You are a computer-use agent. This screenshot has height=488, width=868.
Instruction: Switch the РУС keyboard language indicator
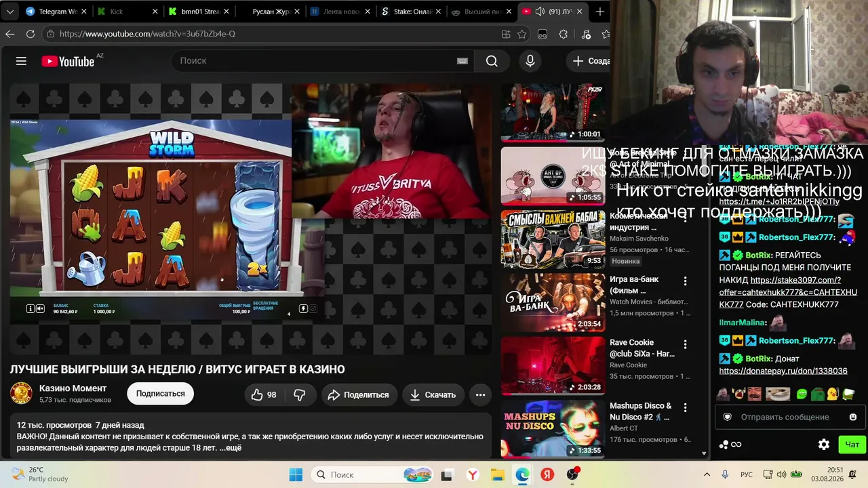coord(746,474)
